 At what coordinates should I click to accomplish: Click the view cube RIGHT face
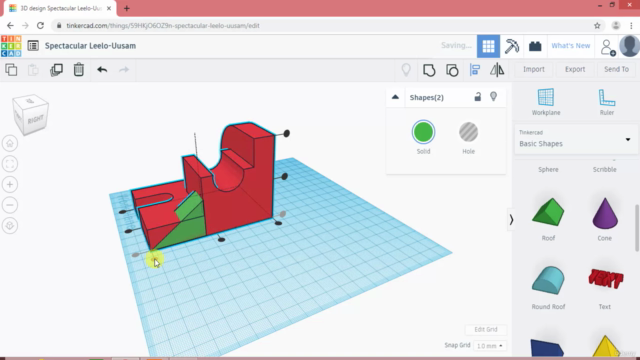(36, 120)
